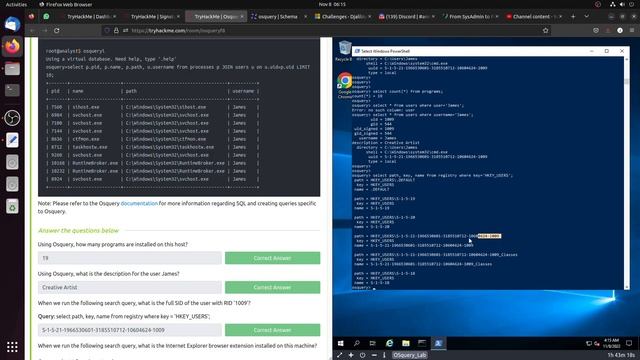Open the pinned WhatsApp tab
Image resolution: width=640 pixels, height=360 pixels.
coord(46,17)
